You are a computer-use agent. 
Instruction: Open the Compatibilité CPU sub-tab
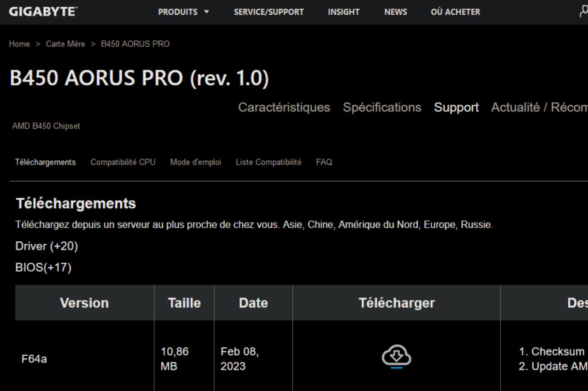(x=123, y=162)
